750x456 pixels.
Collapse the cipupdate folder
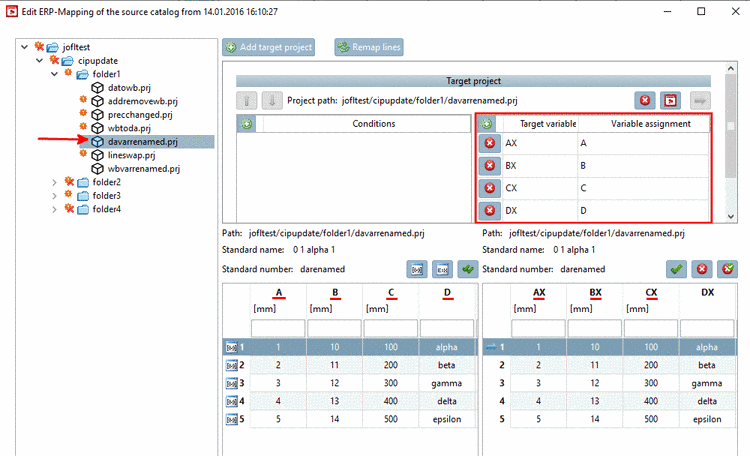[x=40, y=61]
